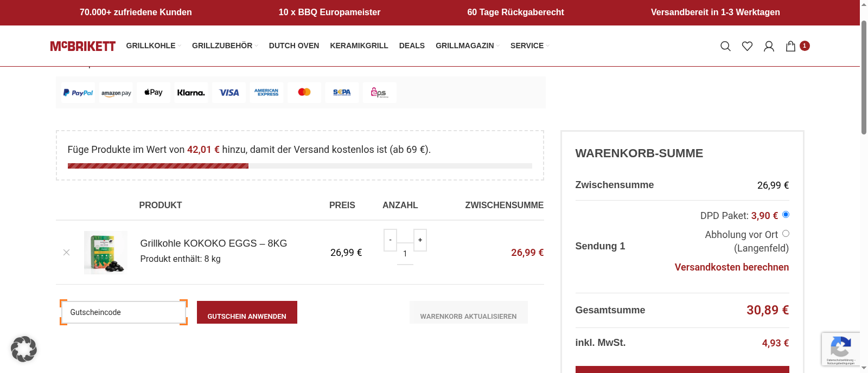This screenshot has width=868, height=373.
Task: Open the shopping bag cart icon
Action: (x=791, y=46)
